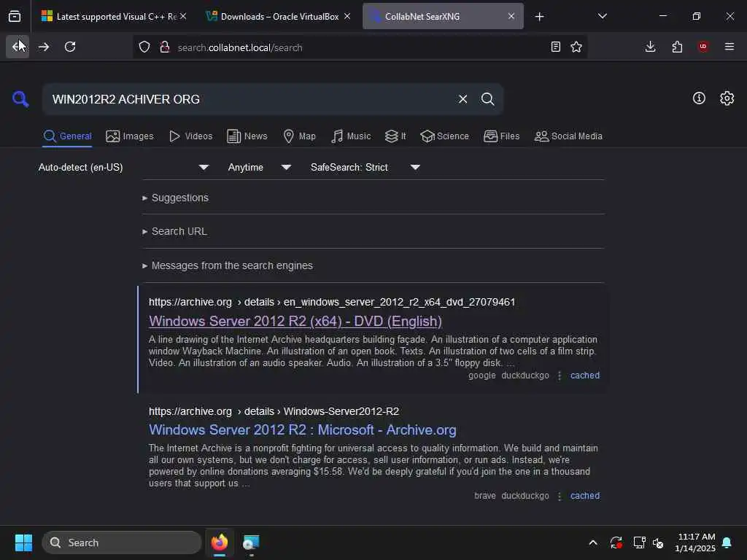Viewport: 747px width, 560px height.
Task: Switch to the Science category
Action: (x=444, y=136)
